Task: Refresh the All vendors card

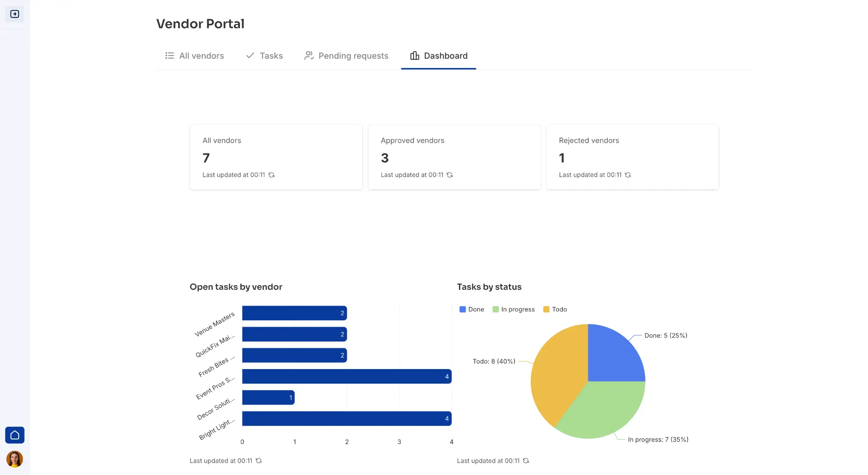Action: coord(272,175)
